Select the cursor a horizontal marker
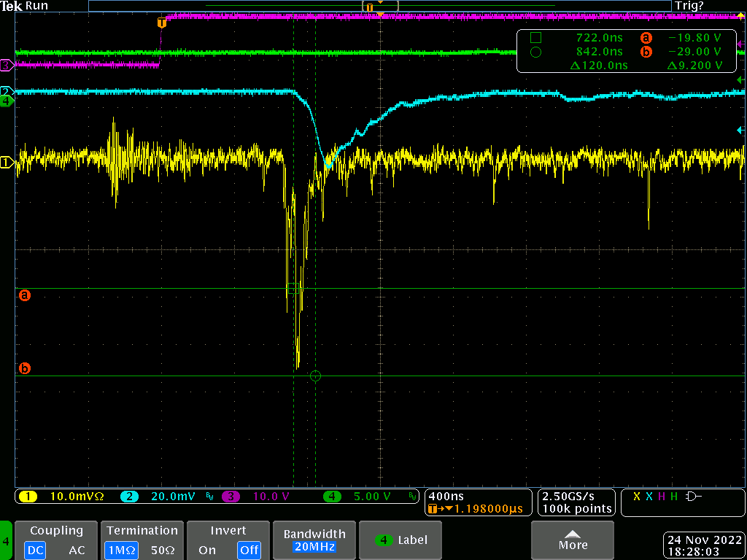The height and width of the screenshot is (560, 747). (x=24, y=296)
